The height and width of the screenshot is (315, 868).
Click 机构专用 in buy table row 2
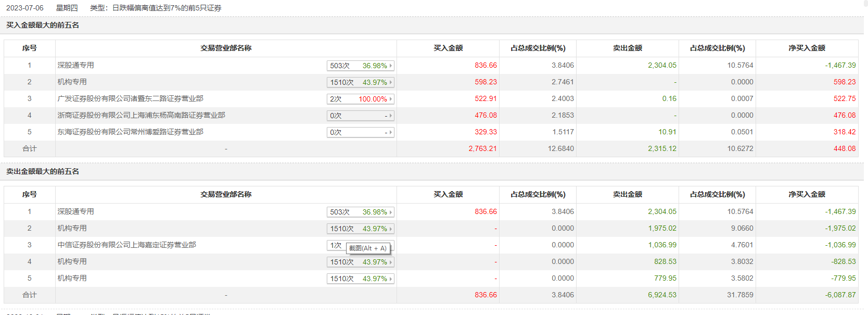(x=72, y=82)
